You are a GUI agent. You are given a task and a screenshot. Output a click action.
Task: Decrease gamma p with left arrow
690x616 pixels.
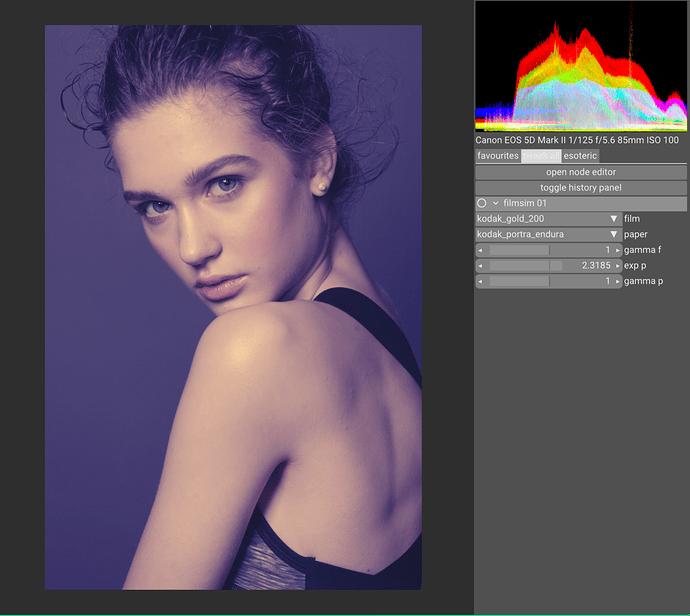(x=480, y=282)
